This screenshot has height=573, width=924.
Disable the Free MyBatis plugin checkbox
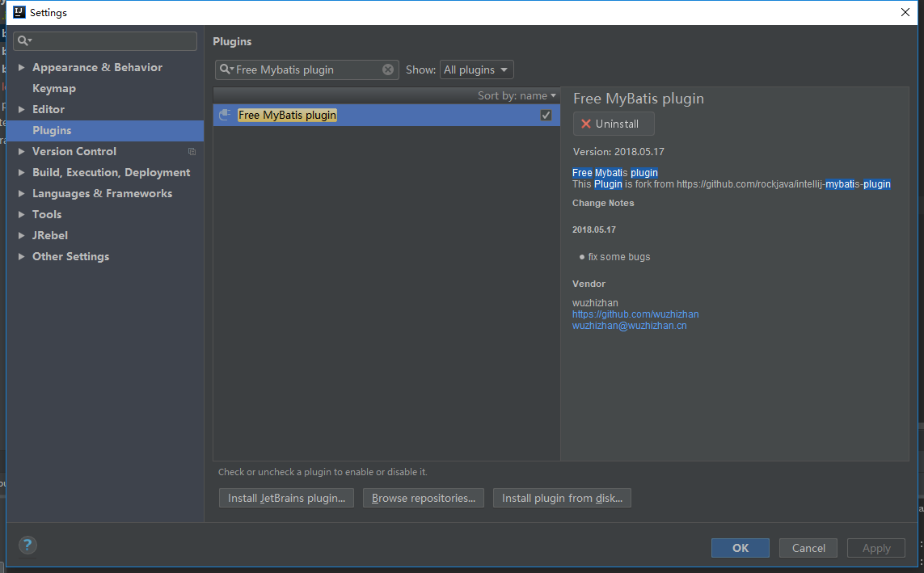[546, 115]
